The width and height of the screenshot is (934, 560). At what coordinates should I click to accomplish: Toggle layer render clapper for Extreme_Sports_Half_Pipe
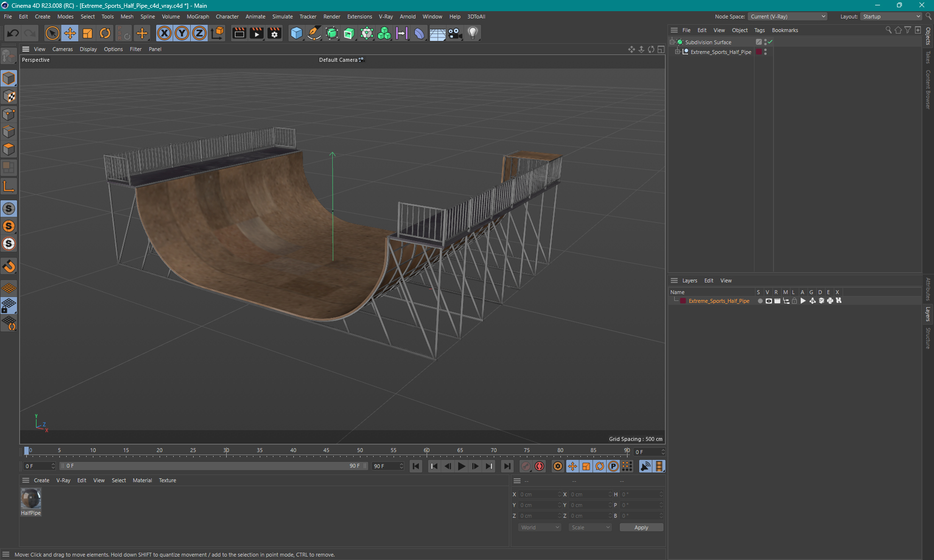777,301
